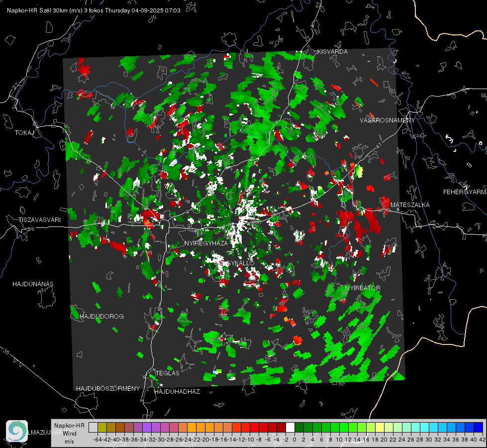Viewport: 487px width, 448px height.
Task: Click the 42 value ending the scale
Action: (x=483, y=440)
